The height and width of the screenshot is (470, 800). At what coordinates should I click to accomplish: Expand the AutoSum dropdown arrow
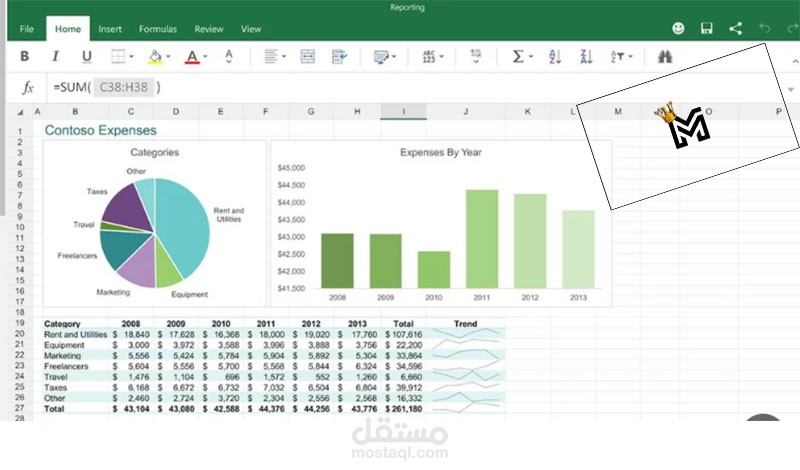coord(531,56)
